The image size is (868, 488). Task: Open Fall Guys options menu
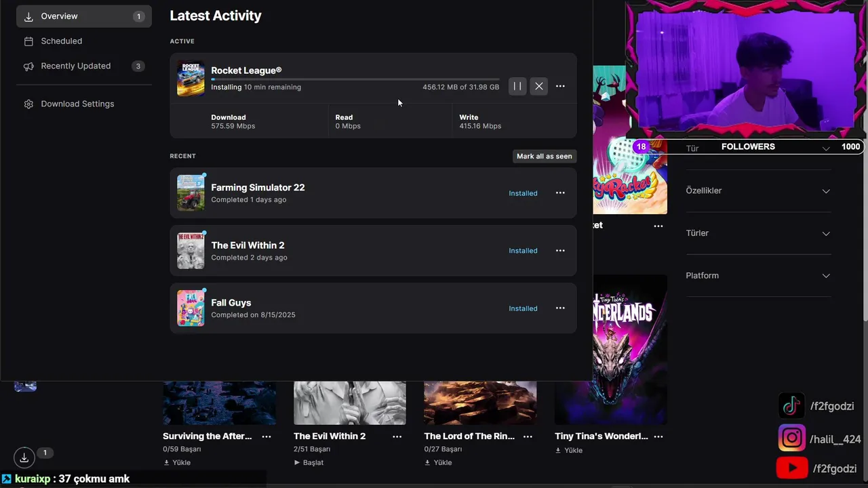[560, 308]
